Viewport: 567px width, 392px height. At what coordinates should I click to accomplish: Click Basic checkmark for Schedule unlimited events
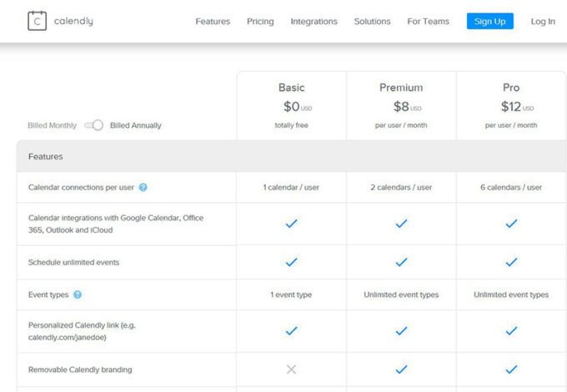click(291, 262)
